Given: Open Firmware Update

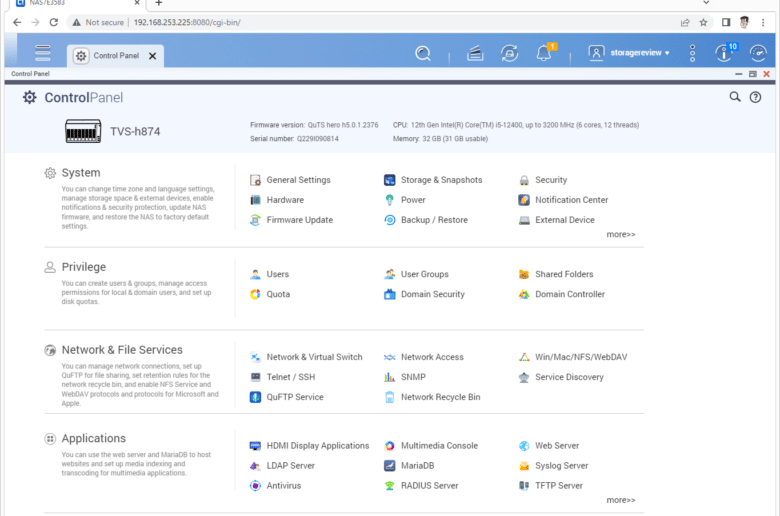Looking at the screenshot, I should click(292, 220).
